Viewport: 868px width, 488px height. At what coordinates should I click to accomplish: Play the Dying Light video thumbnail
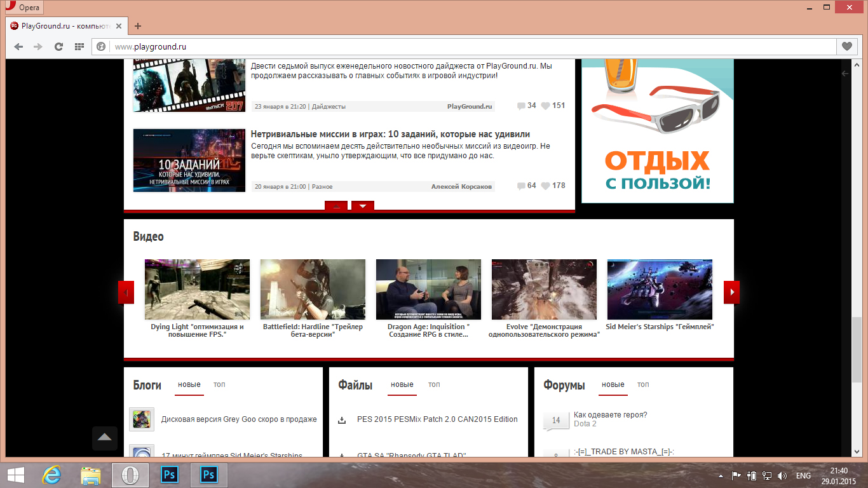(x=197, y=289)
